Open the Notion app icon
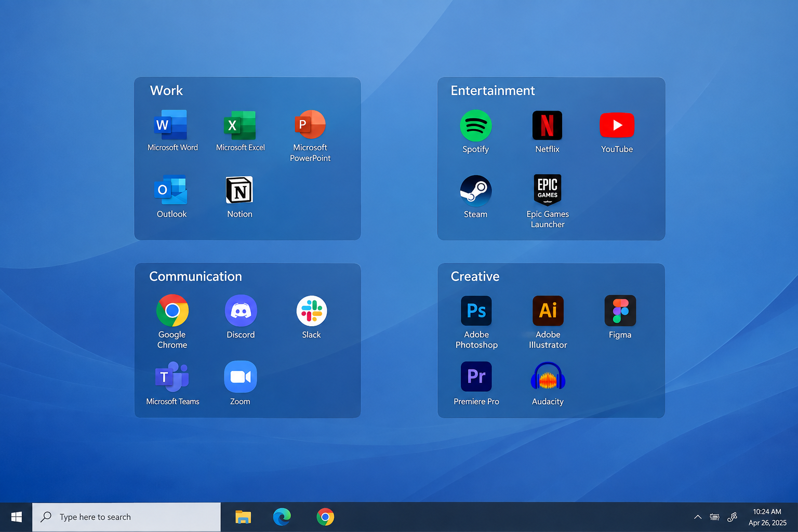The width and height of the screenshot is (798, 532). [240, 190]
